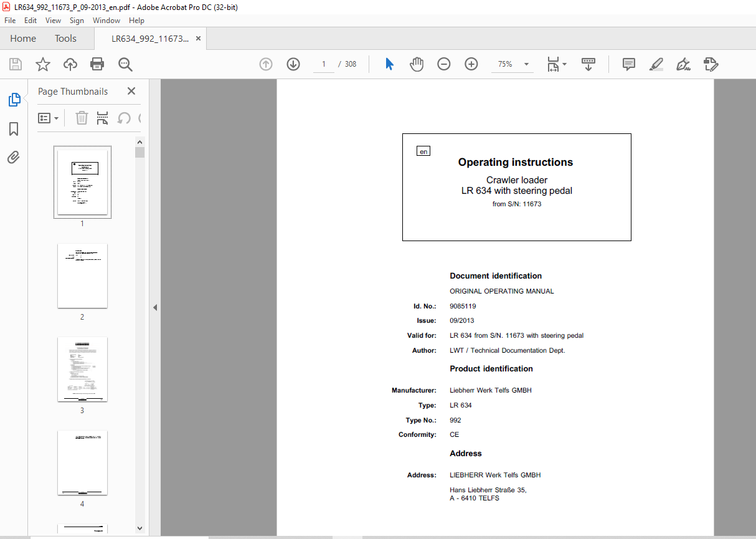756x539 pixels.
Task: Open the Bookmarks panel
Action: click(x=14, y=129)
